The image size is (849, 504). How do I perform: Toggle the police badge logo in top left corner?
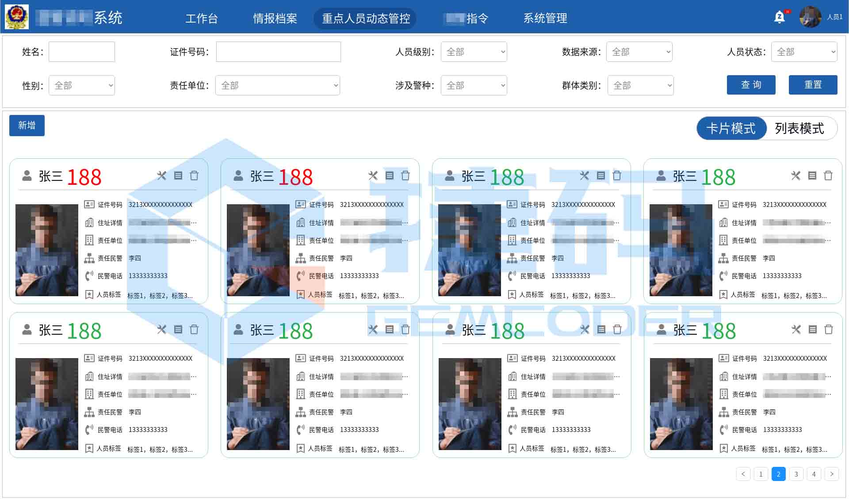[16, 17]
